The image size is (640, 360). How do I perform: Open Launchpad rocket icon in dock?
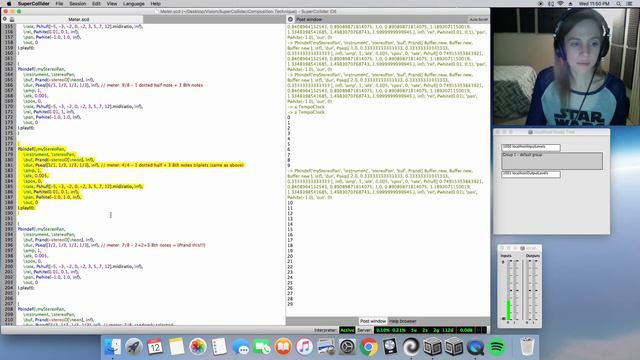click(134, 347)
